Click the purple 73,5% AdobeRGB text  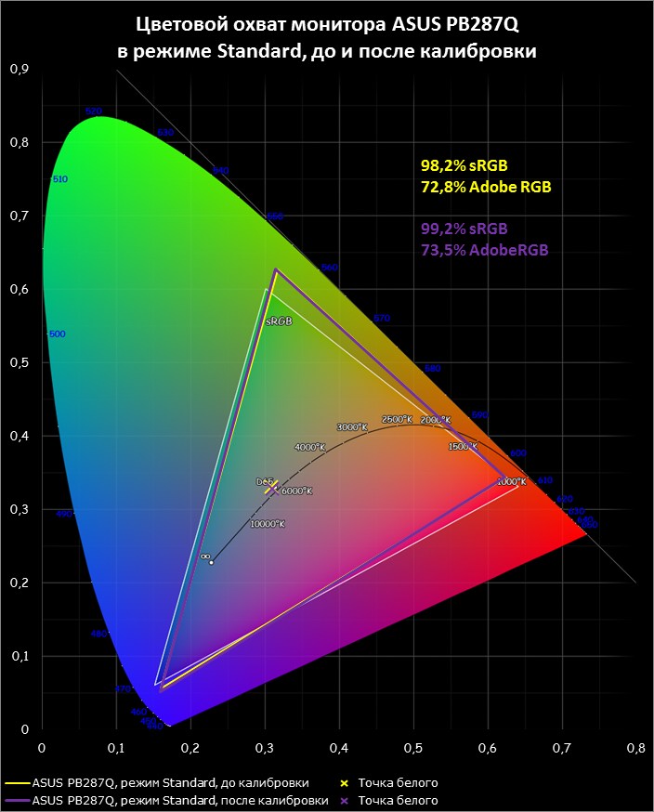pyautogui.click(x=484, y=249)
